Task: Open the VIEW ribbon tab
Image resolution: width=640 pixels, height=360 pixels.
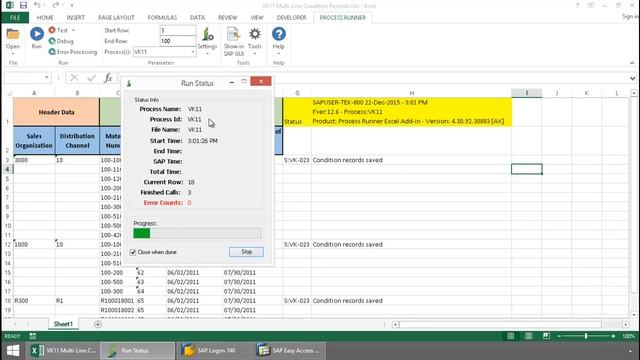Action: pyautogui.click(x=257, y=18)
